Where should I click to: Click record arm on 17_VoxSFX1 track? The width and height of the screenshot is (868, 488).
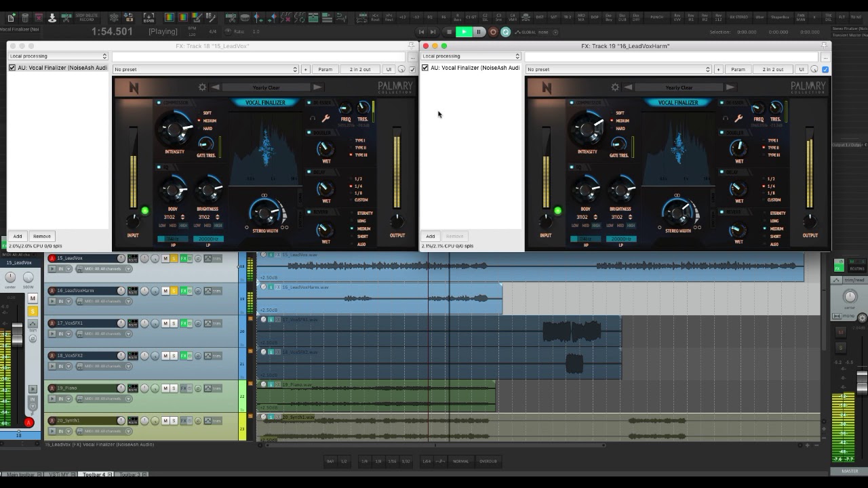click(x=52, y=323)
